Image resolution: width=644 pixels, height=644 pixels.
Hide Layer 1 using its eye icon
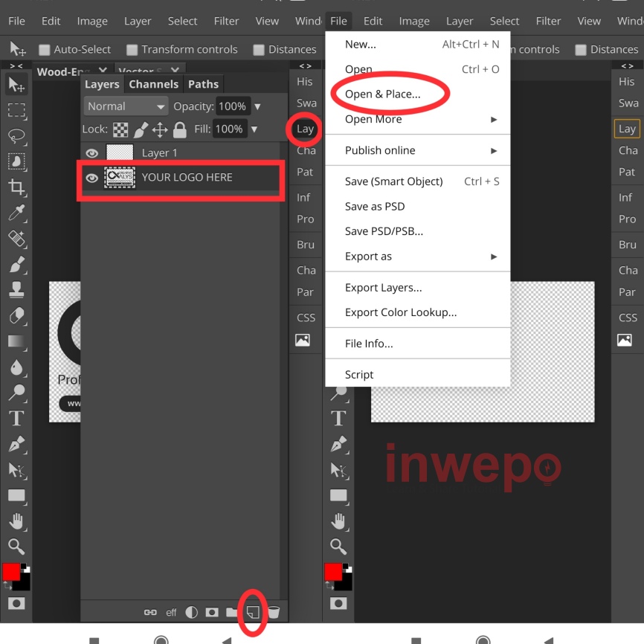tap(92, 153)
